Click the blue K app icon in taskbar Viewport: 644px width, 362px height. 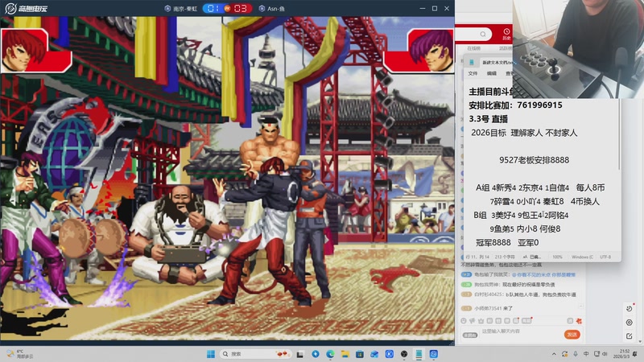390,354
